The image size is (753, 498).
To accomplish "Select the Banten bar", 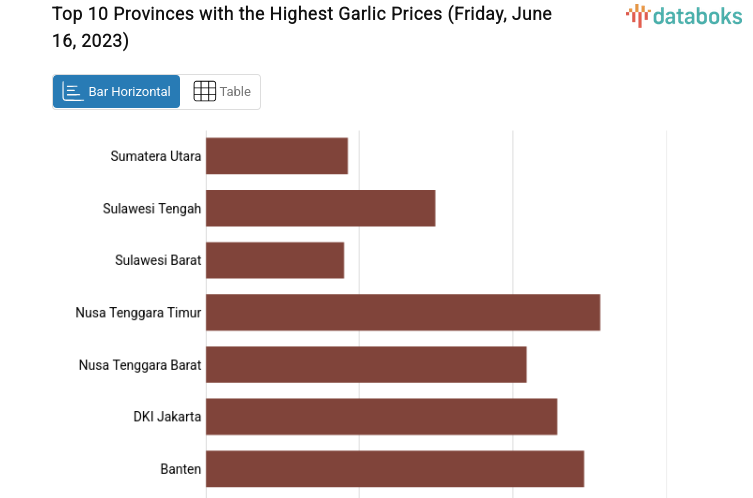I will [x=395, y=468].
